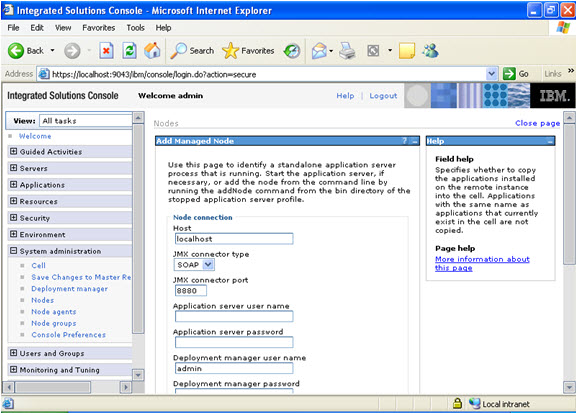Open the View All tasks dropdown
This screenshot has height=413, width=576.
pos(85,121)
